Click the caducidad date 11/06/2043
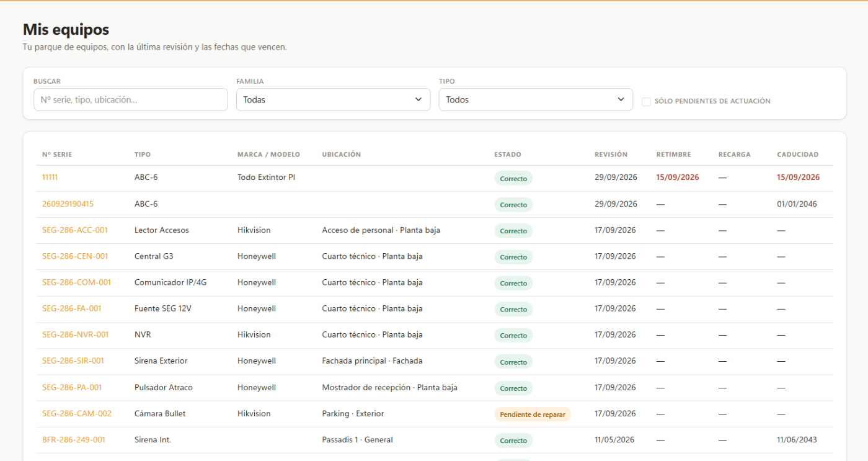This screenshot has height=461, width=868. click(x=797, y=440)
